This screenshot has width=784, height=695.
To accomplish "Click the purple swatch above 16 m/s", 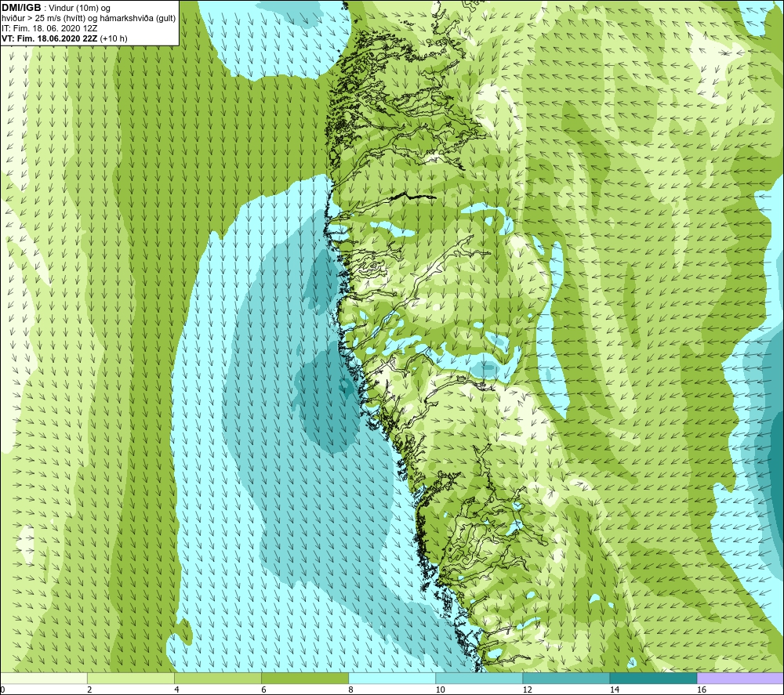I will pos(741,678).
